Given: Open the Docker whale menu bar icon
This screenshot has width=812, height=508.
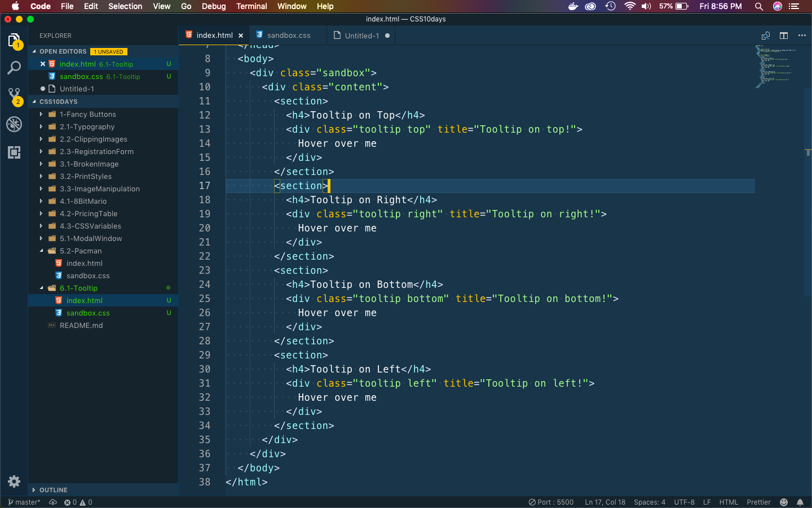Looking at the screenshot, I should click(573, 6).
